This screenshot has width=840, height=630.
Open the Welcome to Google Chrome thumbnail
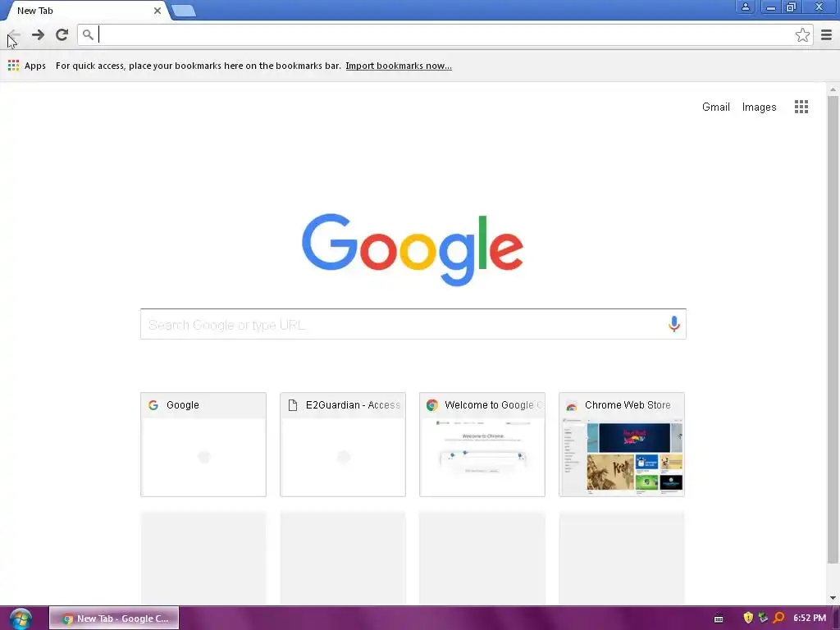482,445
